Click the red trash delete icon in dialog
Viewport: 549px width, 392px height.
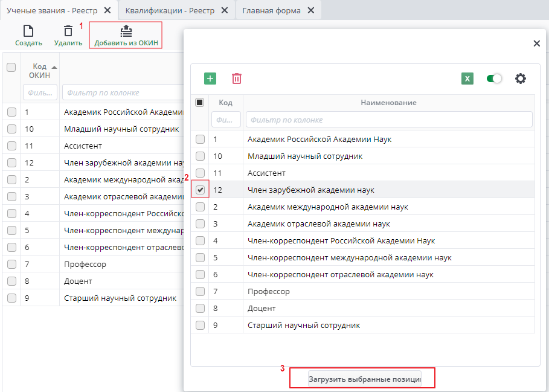237,79
